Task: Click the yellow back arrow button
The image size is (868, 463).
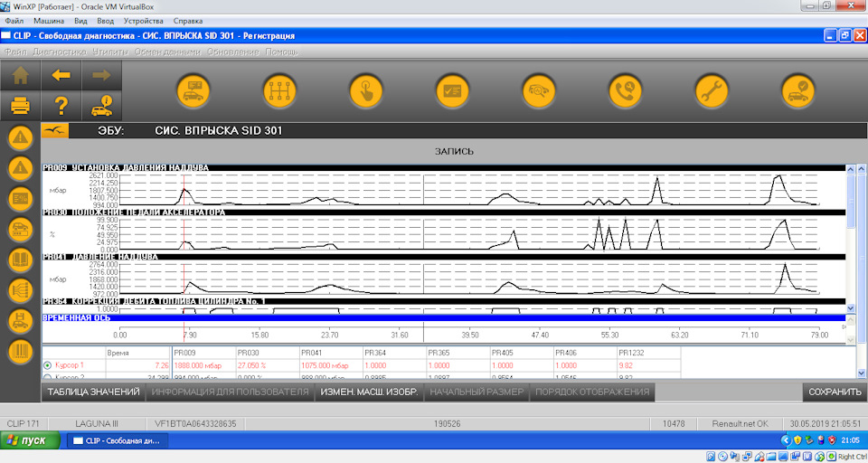Action: 61,75
